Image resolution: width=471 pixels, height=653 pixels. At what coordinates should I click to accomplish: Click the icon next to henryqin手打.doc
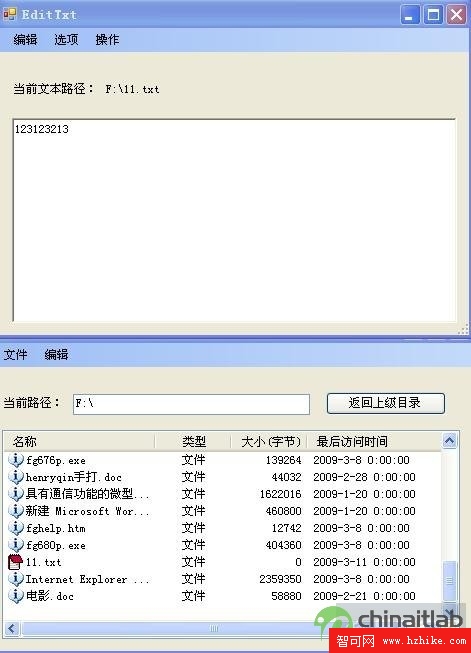coord(15,477)
